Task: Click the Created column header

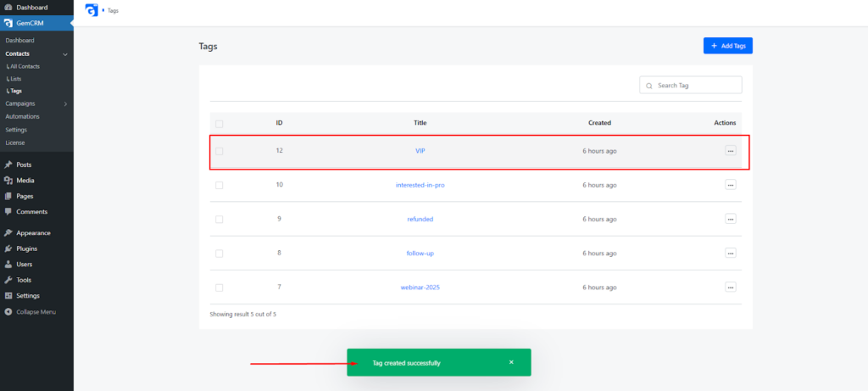Action: 599,123
